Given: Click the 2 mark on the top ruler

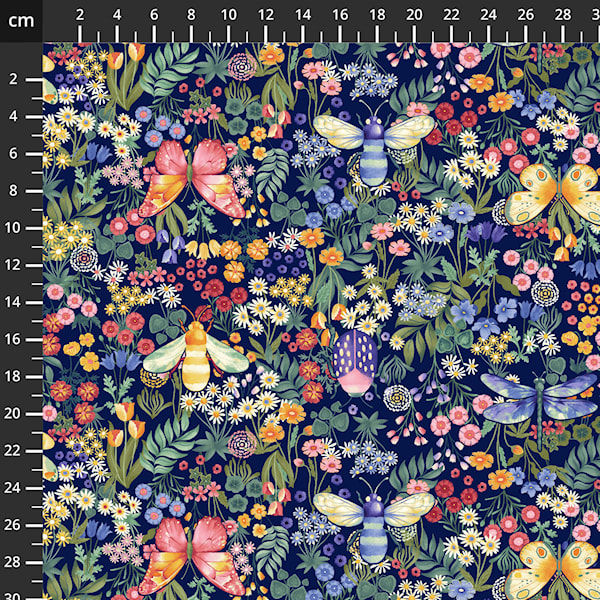Looking at the screenshot, I should (x=80, y=14).
